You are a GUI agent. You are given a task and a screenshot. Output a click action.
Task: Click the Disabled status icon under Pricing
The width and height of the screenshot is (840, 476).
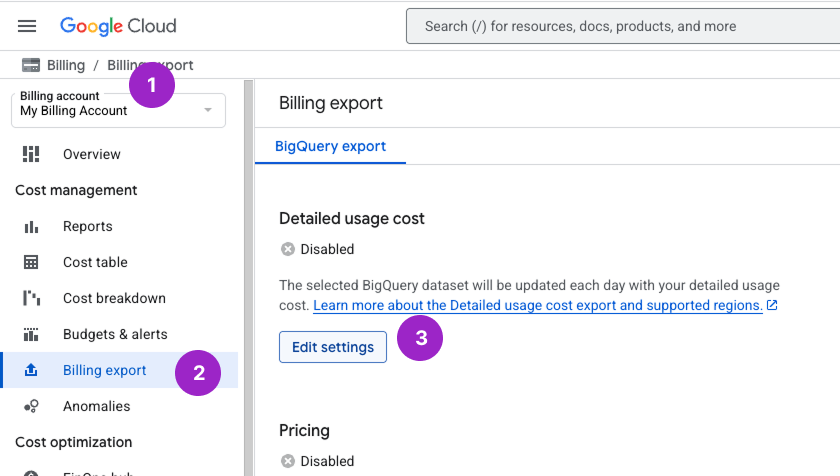click(288, 461)
